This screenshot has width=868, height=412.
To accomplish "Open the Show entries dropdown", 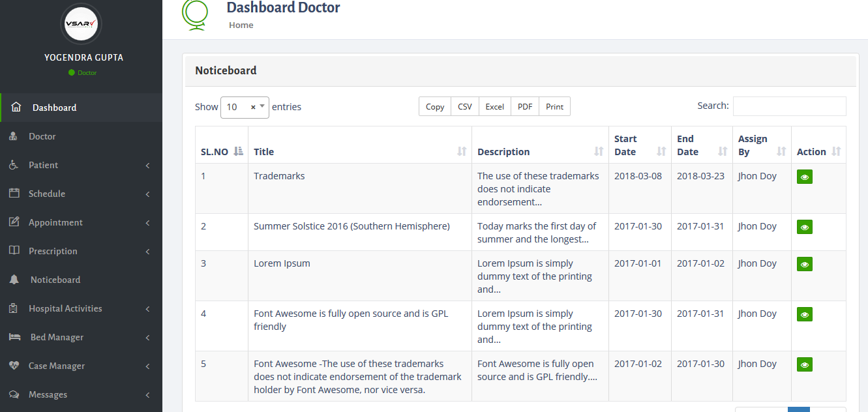I will click(x=245, y=106).
